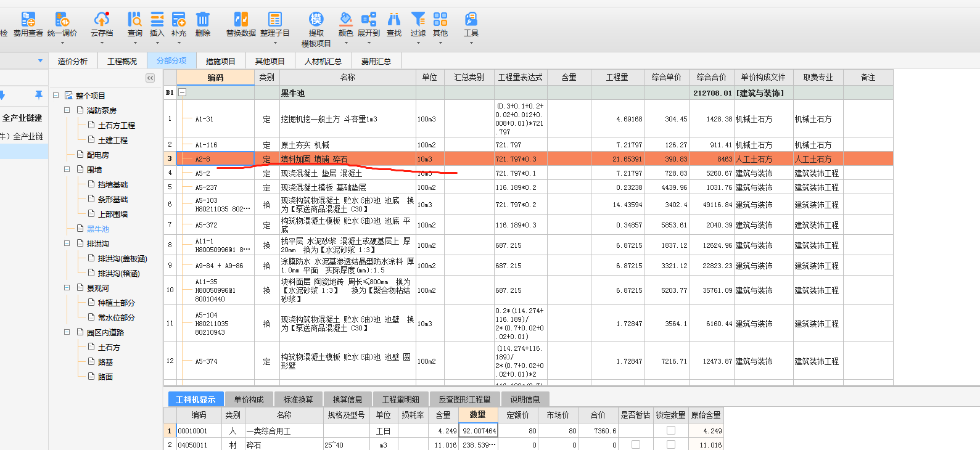The image size is (980, 450).
Task: Click the 删除 delete trash icon
Action: coord(203,20)
